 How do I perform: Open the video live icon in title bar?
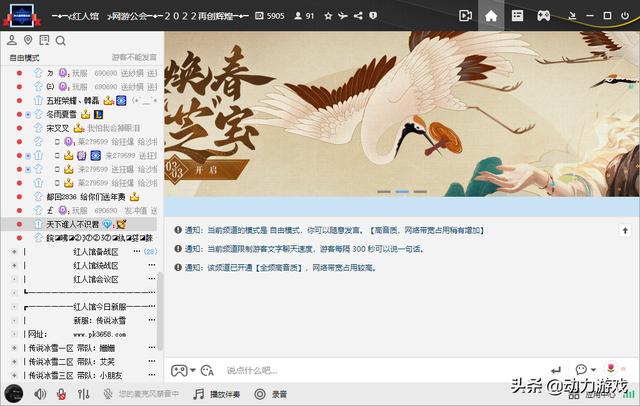click(465, 16)
